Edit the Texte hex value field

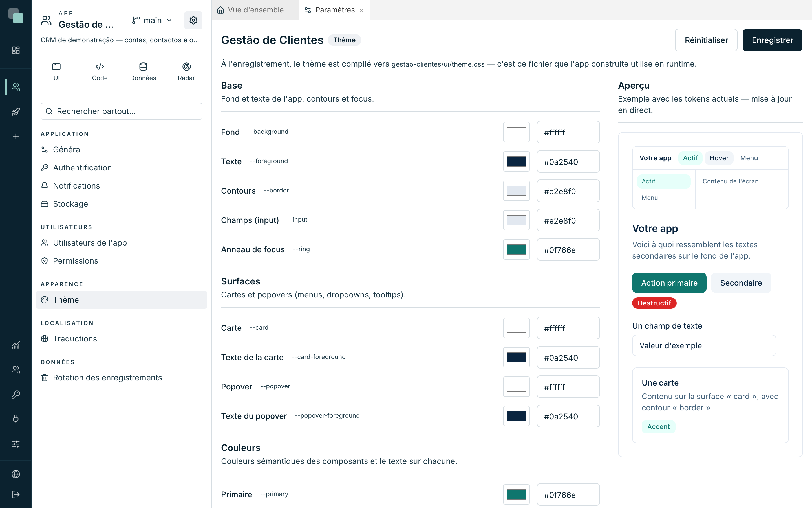tap(568, 162)
